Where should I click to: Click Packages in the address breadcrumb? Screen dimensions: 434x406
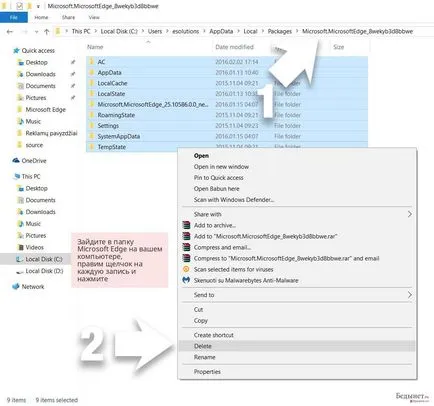pyautogui.click(x=279, y=31)
